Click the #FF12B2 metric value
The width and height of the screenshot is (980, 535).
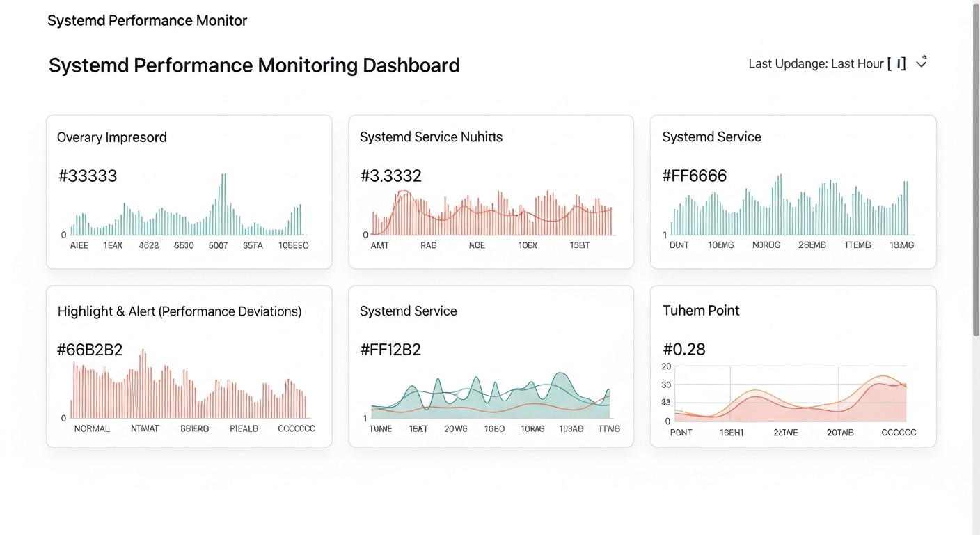tap(391, 349)
